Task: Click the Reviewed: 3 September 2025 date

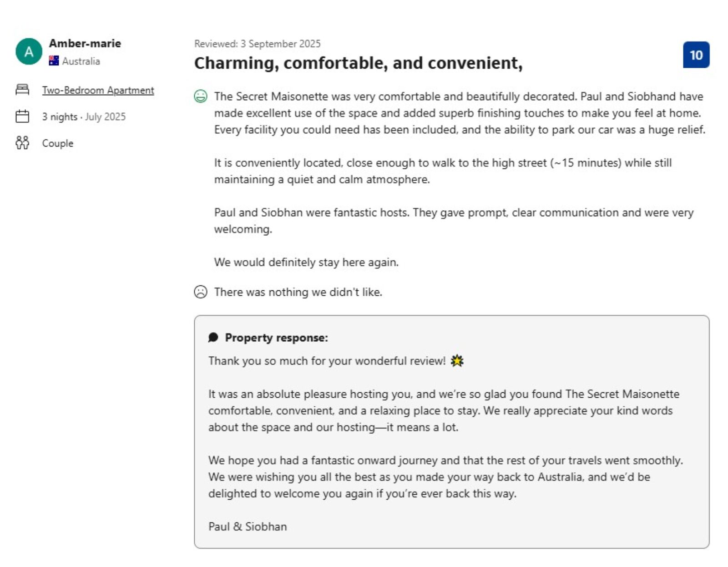Action: point(257,44)
